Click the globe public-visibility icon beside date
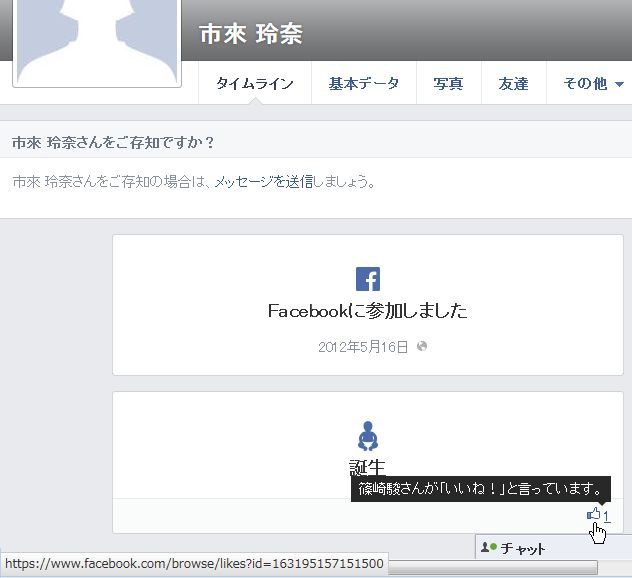Screen dimensions: 632x578 [422, 346]
